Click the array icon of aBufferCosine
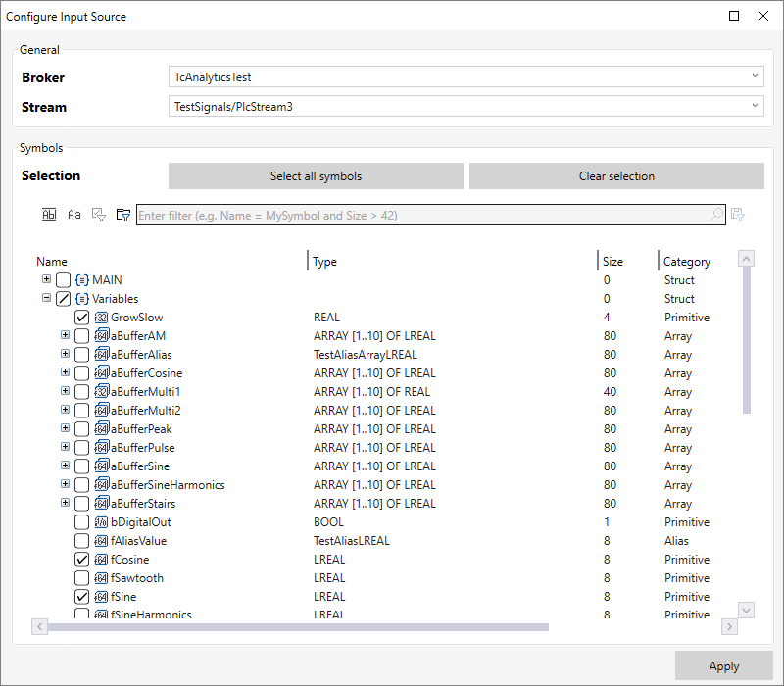 tap(102, 372)
